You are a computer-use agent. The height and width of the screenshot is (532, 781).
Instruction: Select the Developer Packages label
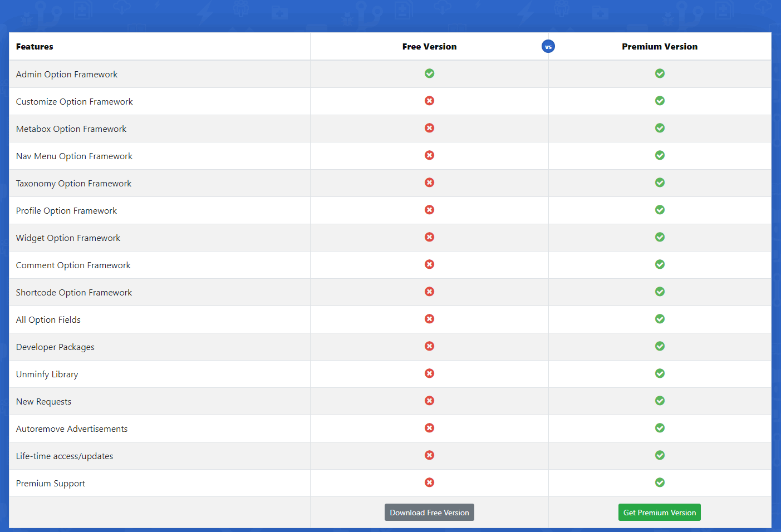click(56, 347)
